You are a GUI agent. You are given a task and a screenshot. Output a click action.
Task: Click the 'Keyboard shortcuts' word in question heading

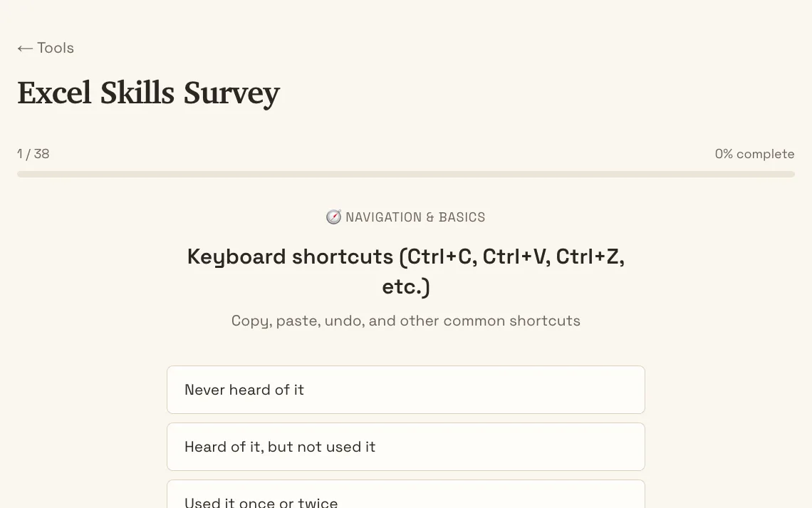290,256
